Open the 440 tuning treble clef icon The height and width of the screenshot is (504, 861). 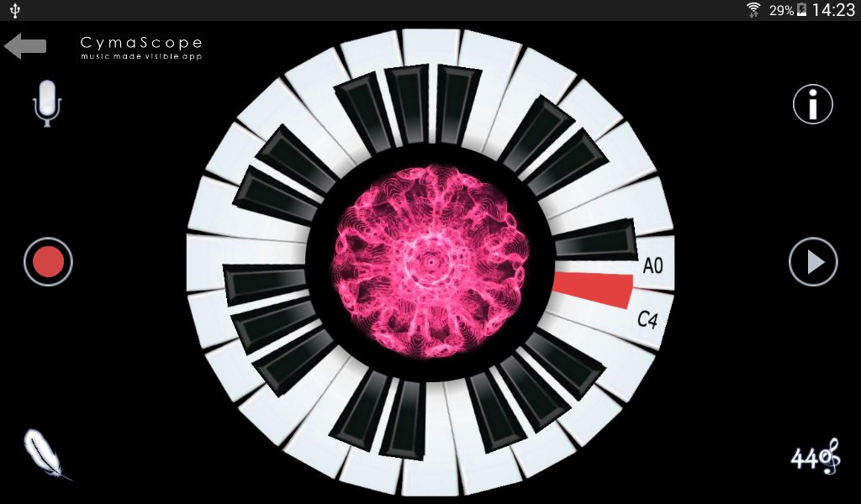click(x=816, y=456)
